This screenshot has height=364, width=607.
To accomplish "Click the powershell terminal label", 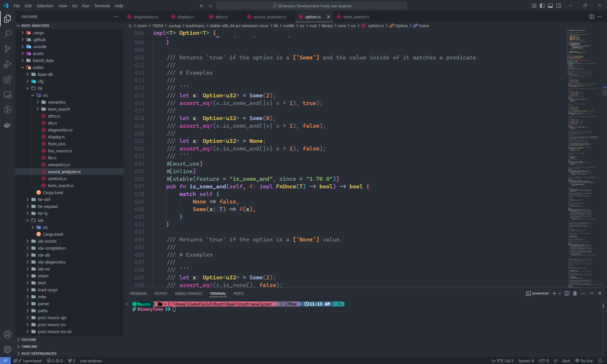I will [537, 294].
